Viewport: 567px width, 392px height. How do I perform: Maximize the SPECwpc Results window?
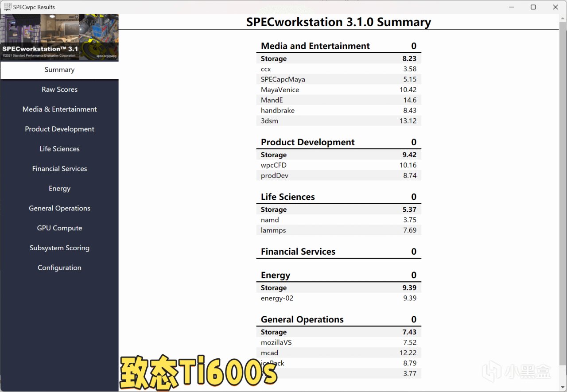tap(533, 7)
